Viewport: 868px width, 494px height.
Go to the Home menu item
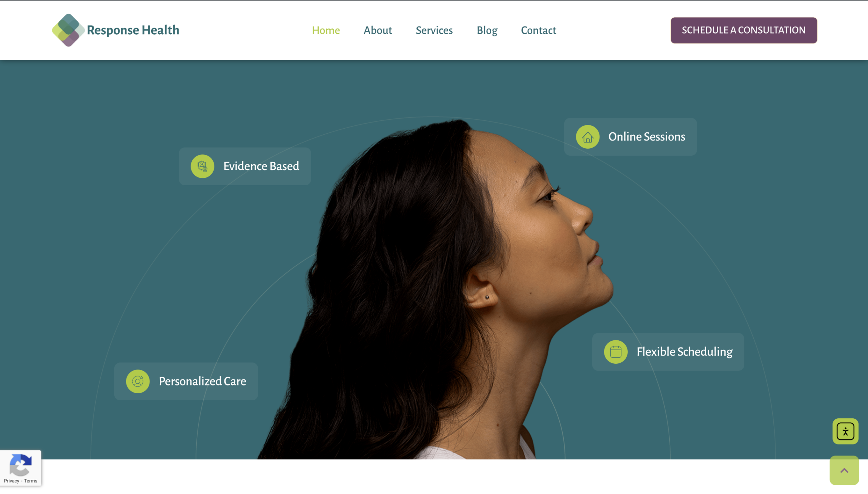point(326,30)
